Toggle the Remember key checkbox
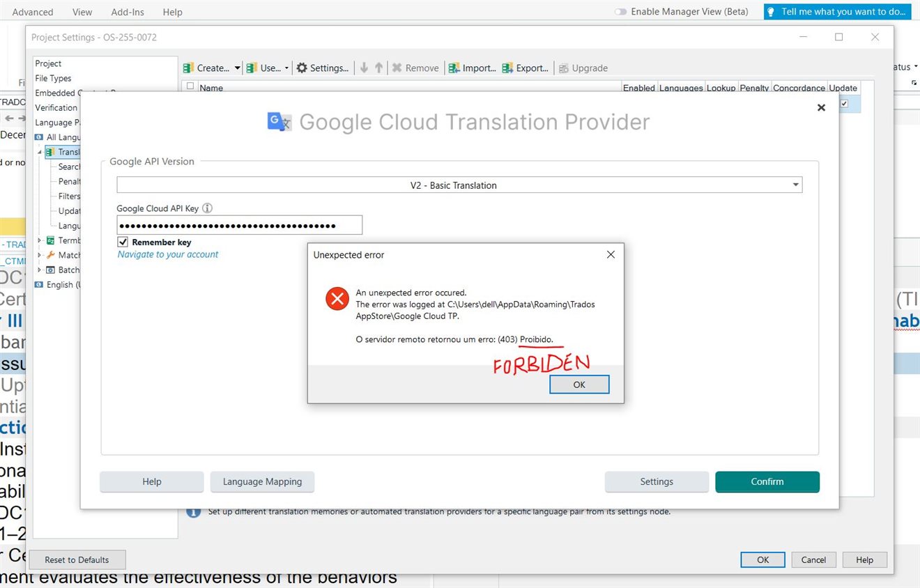 123,242
